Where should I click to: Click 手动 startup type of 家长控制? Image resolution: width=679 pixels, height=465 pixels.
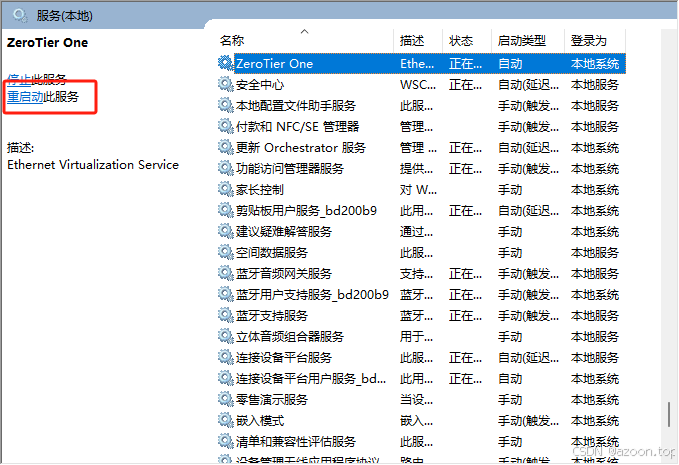[510, 190]
